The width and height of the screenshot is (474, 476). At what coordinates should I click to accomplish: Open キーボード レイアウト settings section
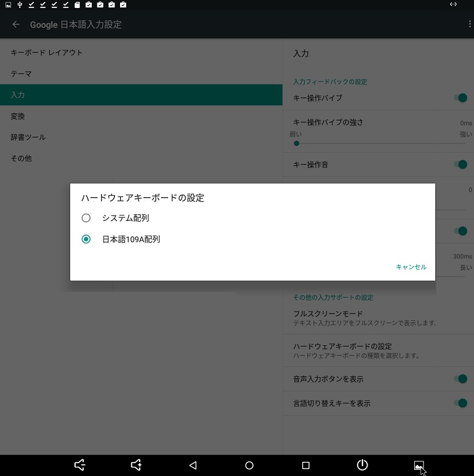tap(141, 52)
